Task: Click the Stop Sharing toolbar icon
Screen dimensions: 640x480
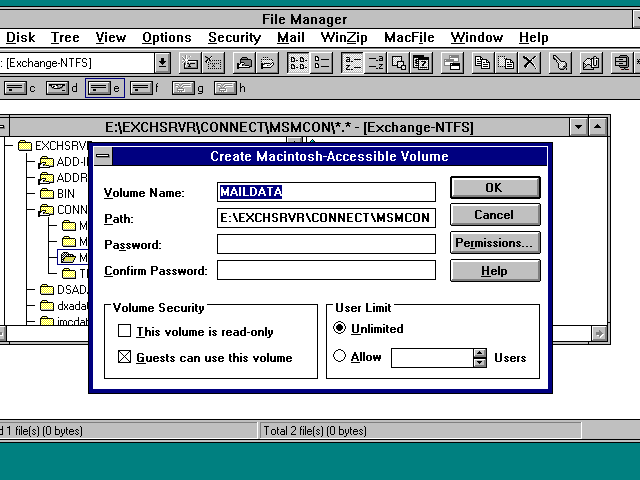Action: pos(267,63)
